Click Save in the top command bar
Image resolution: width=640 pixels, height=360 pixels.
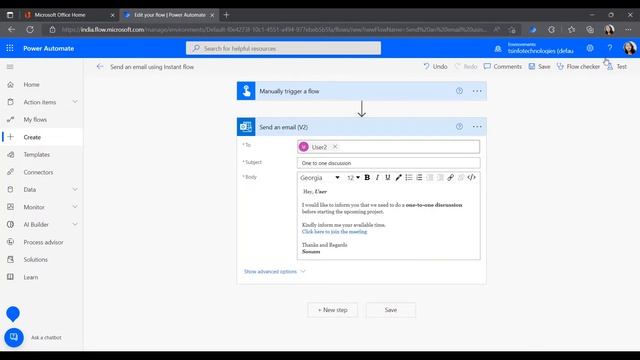click(x=540, y=67)
